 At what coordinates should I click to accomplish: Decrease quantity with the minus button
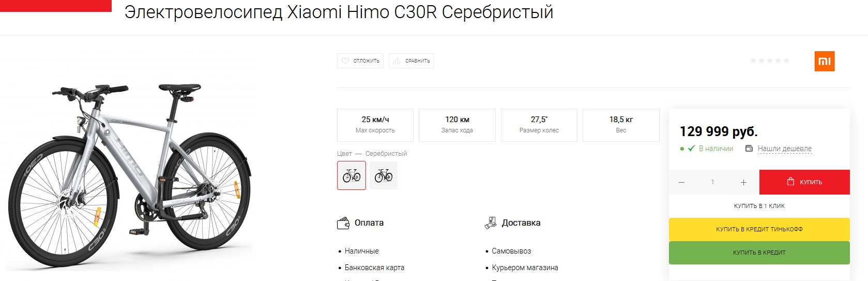coord(681,182)
